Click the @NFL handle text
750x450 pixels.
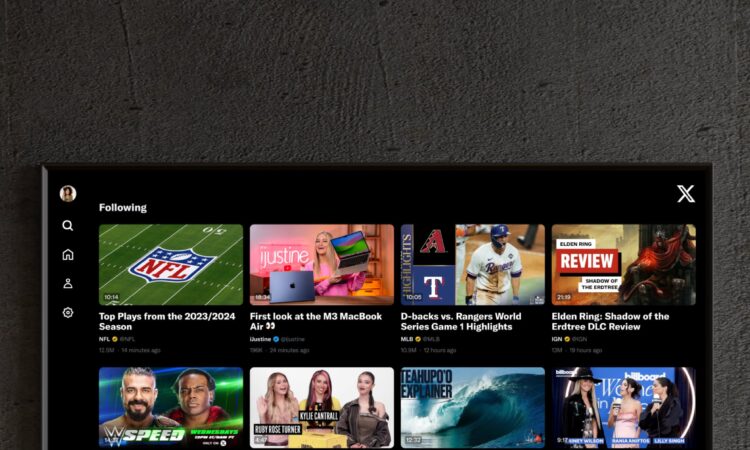(x=127, y=339)
